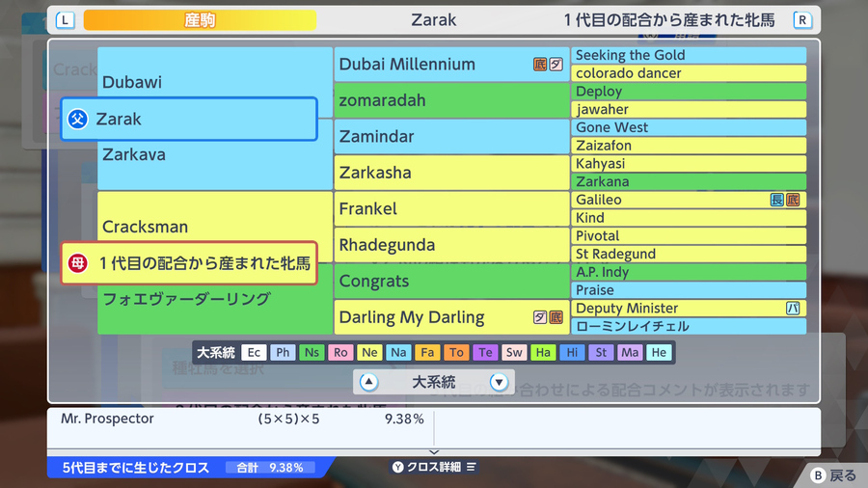
Task: Click the R shoulder button icon
Action: point(802,20)
